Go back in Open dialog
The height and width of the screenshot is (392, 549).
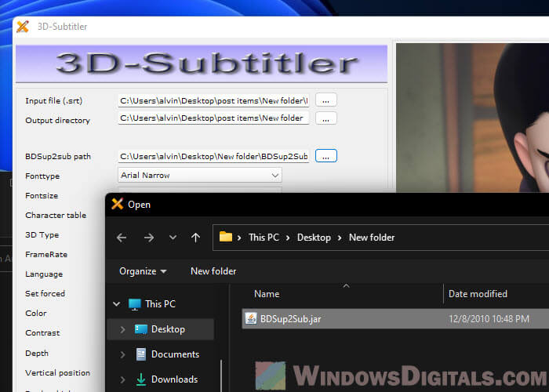point(122,238)
